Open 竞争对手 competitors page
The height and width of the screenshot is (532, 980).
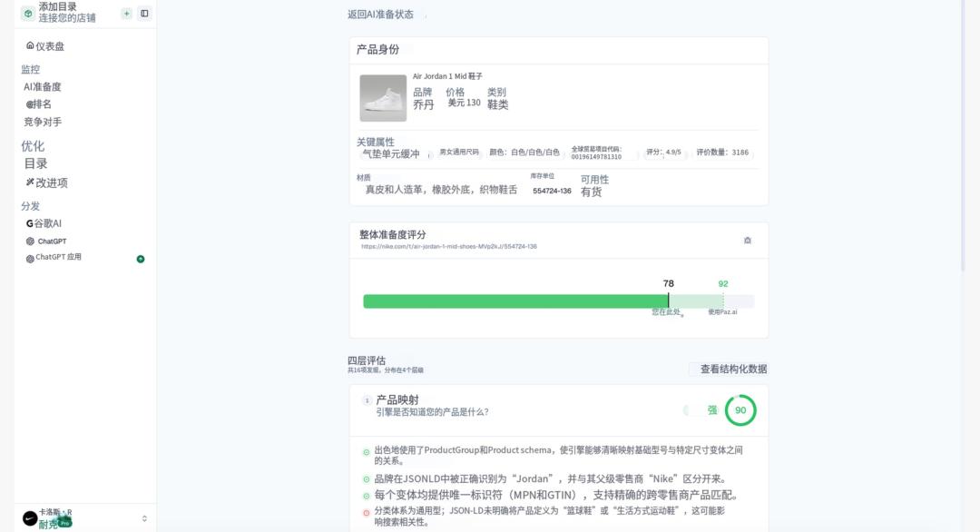[43, 122]
